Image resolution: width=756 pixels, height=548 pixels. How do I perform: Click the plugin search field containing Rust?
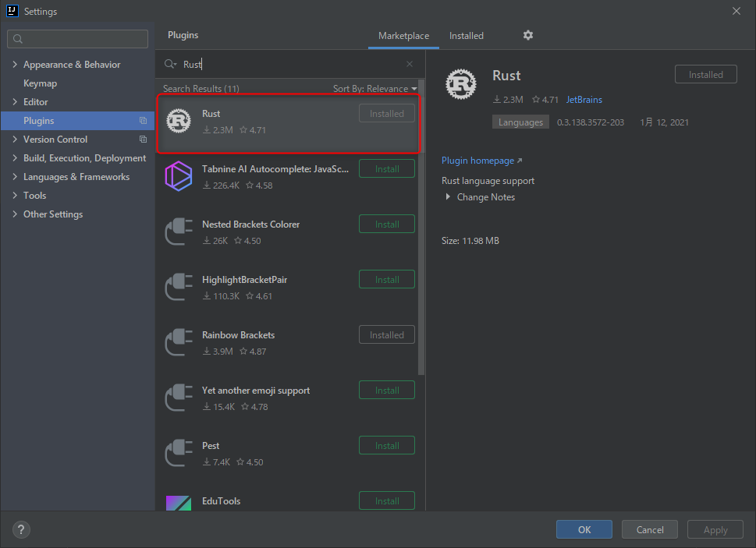coord(289,64)
